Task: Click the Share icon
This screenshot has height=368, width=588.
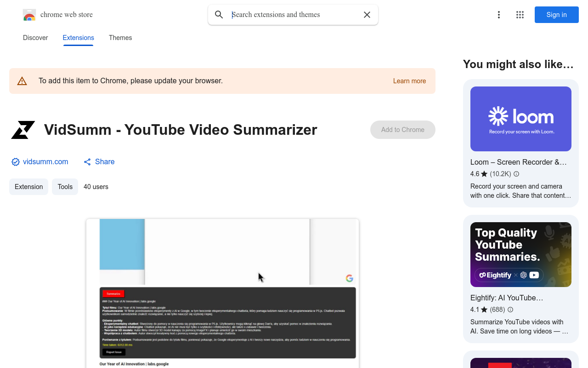Action: 87,162
